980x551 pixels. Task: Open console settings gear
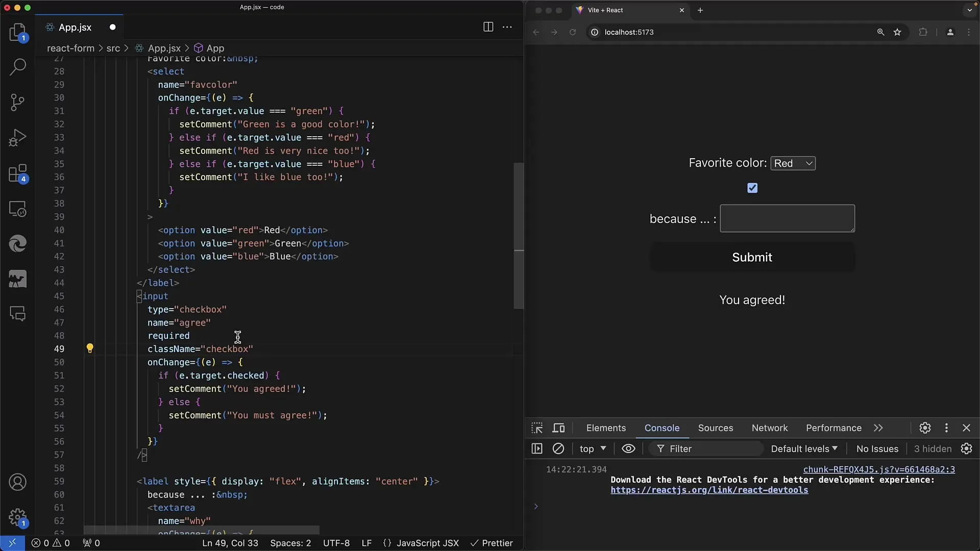(966, 448)
